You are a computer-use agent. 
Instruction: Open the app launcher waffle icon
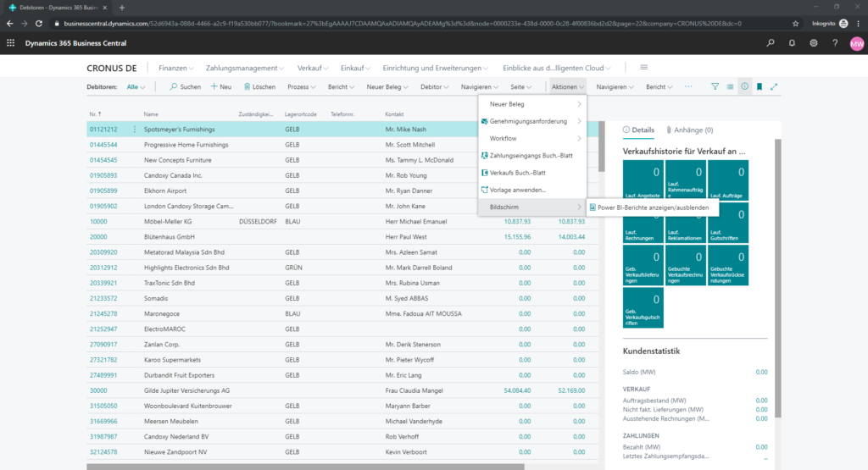tap(10, 43)
